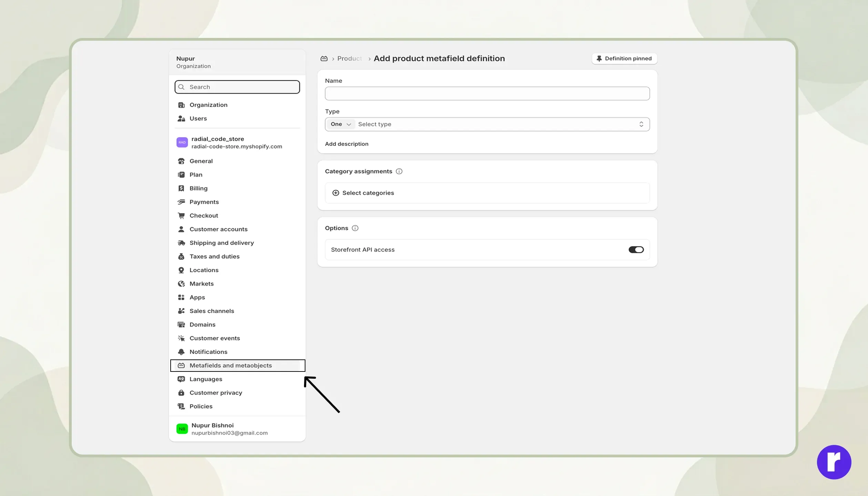Click the metafields breadcrumb home icon
This screenshot has width=868, height=496.
[324, 59]
